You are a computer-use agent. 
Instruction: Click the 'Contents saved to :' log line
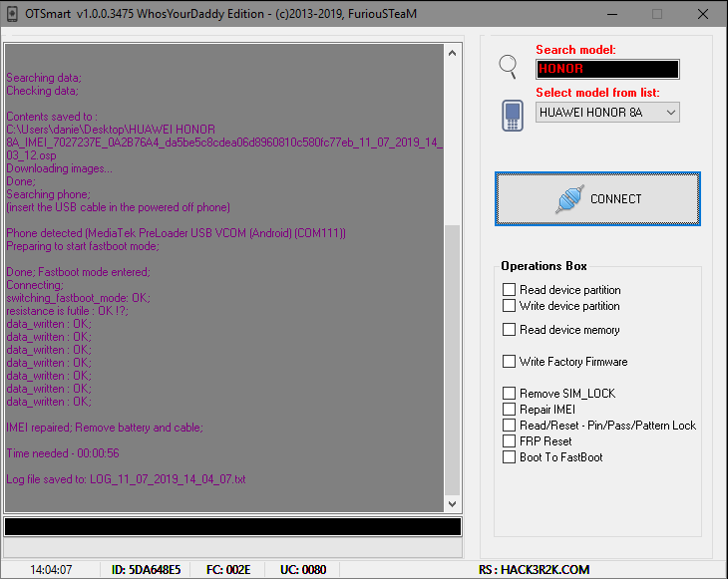pos(52,117)
